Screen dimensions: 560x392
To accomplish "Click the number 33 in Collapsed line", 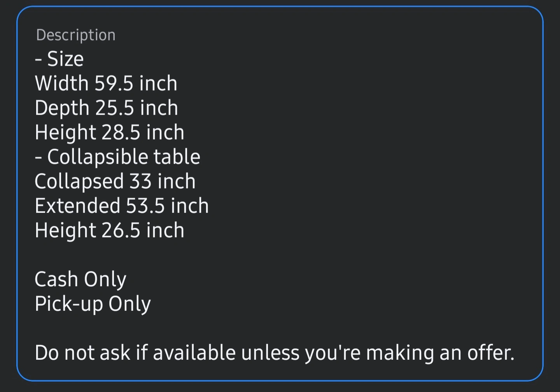I will (x=140, y=181).
